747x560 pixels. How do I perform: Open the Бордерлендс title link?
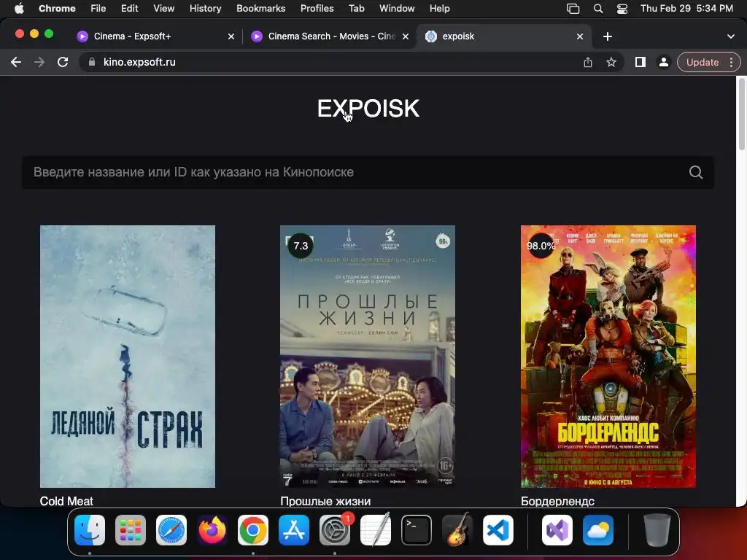coord(557,501)
